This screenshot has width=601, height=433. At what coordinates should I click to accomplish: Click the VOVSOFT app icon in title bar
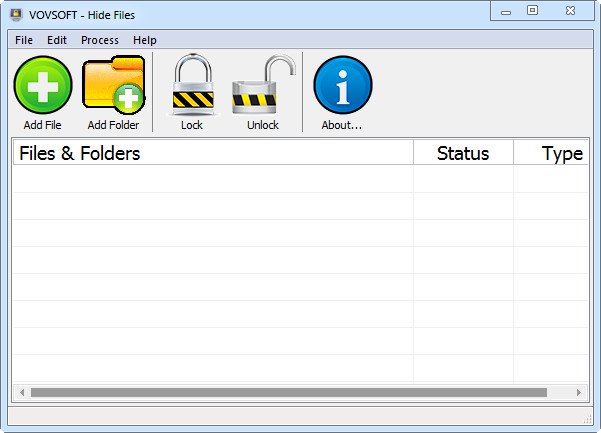coord(16,15)
